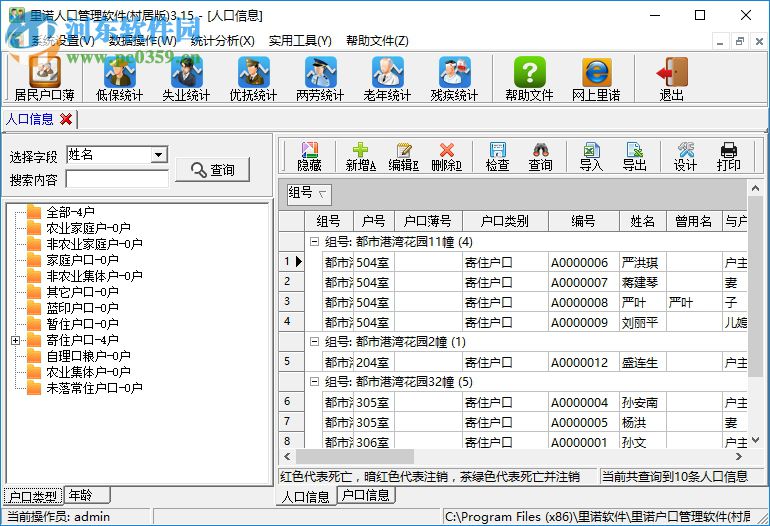Launch 网上里诺 website icon
This screenshot has height=526, width=770.
[x=596, y=78]
